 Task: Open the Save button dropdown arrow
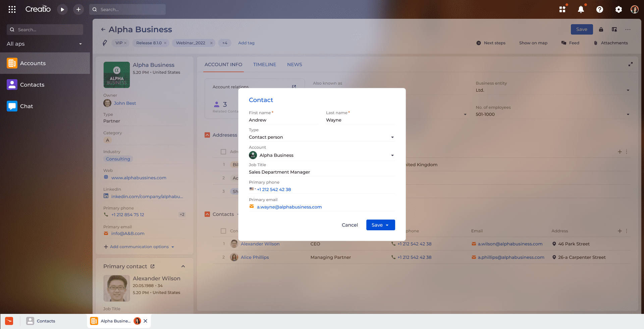pyautogui.click(x=387, y=225)
